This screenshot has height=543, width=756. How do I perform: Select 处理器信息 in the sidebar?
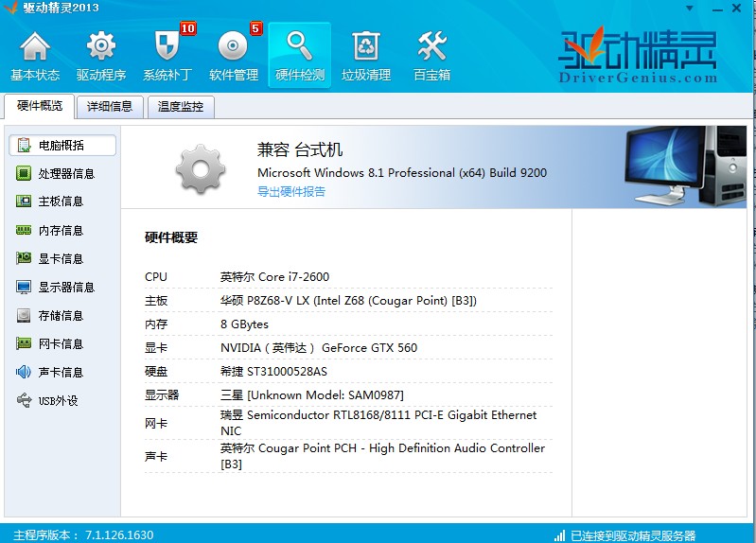tap(65, 174)
